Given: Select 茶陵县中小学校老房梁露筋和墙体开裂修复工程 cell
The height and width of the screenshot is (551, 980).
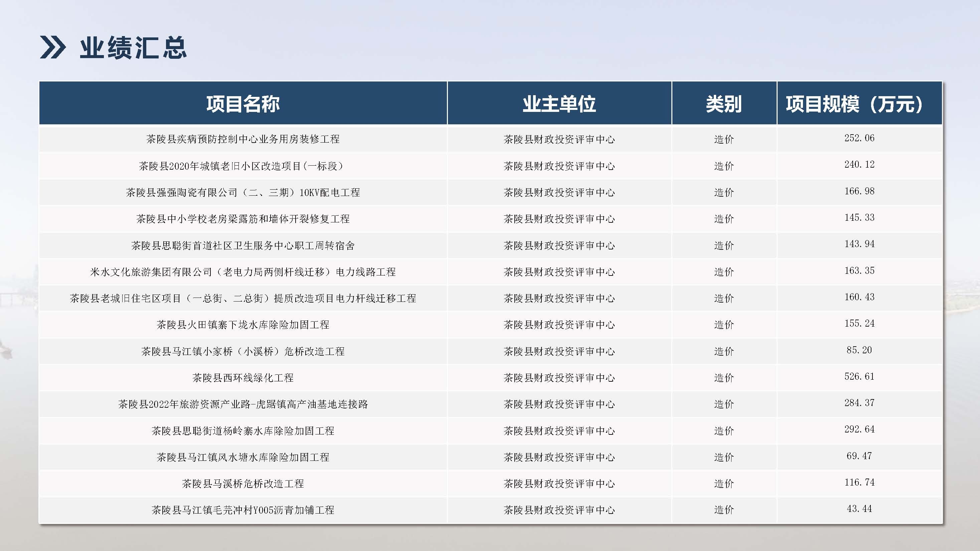Looking at the screenshot, I should 243,219.
